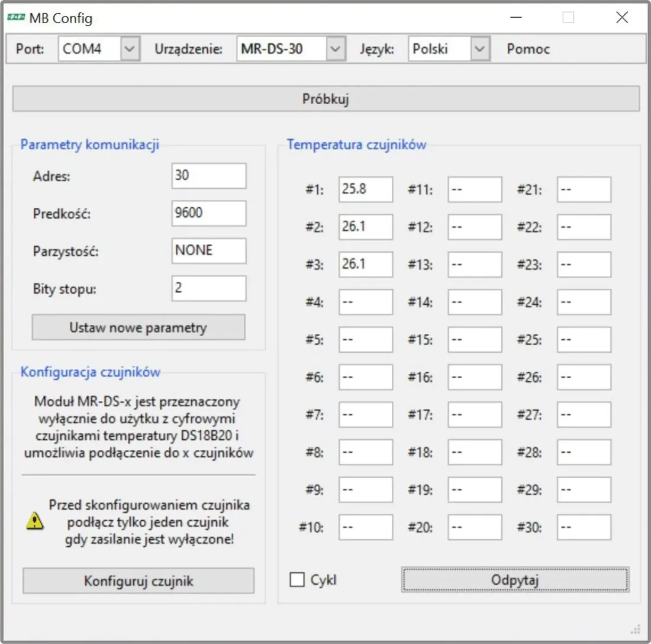Click the Adres field showing 30
This screenshot has height=644, width=651.
coord(209,176)
